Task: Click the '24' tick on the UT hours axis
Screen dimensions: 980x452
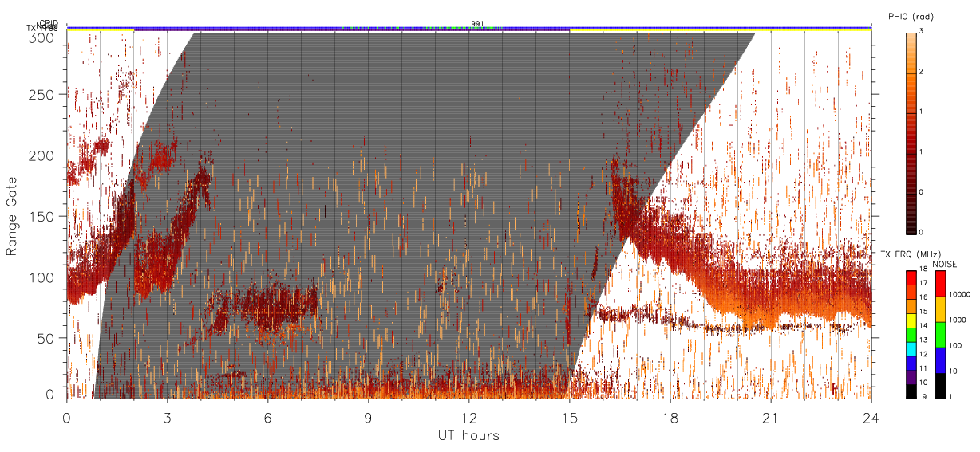Action: [x=871, y=417]
